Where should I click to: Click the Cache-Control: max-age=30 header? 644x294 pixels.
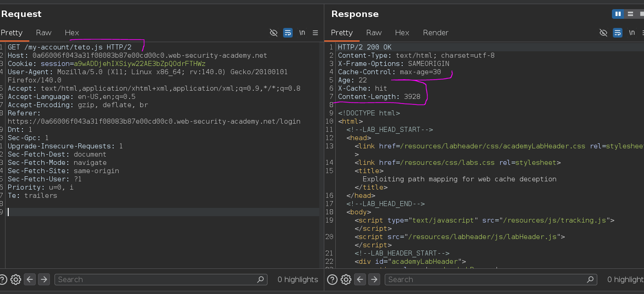click(389, 72)
